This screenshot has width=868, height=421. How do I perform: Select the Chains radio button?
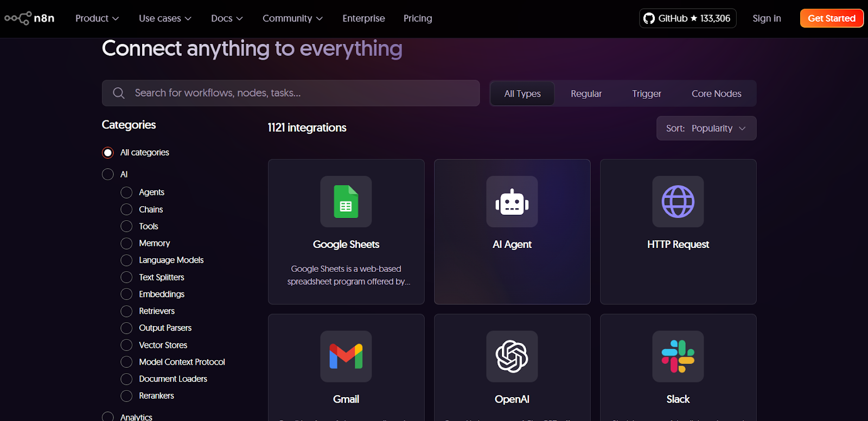pyautogui.click(x=126, y=209)
